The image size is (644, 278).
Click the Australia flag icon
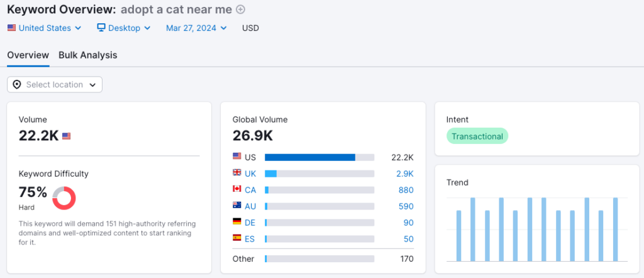237,206
